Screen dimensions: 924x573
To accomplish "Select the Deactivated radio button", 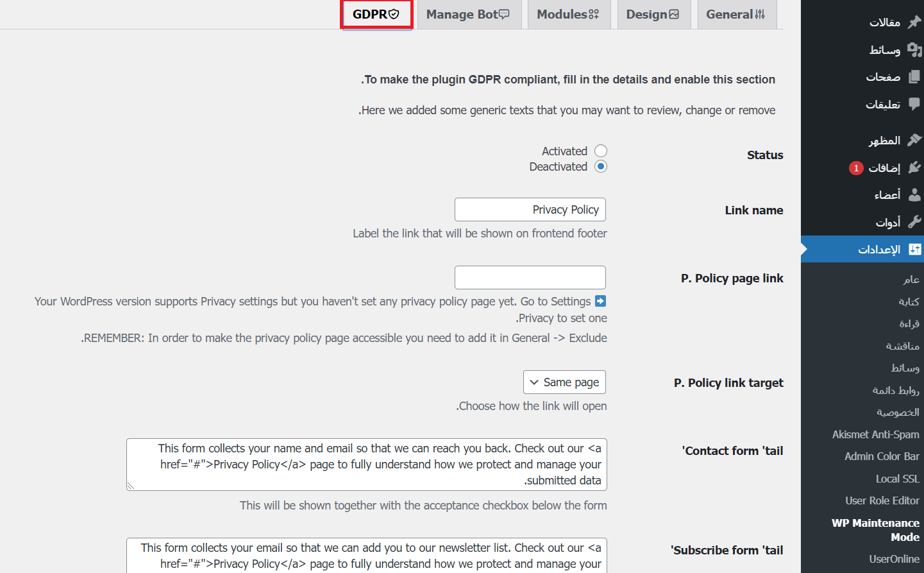I will 601,166.
